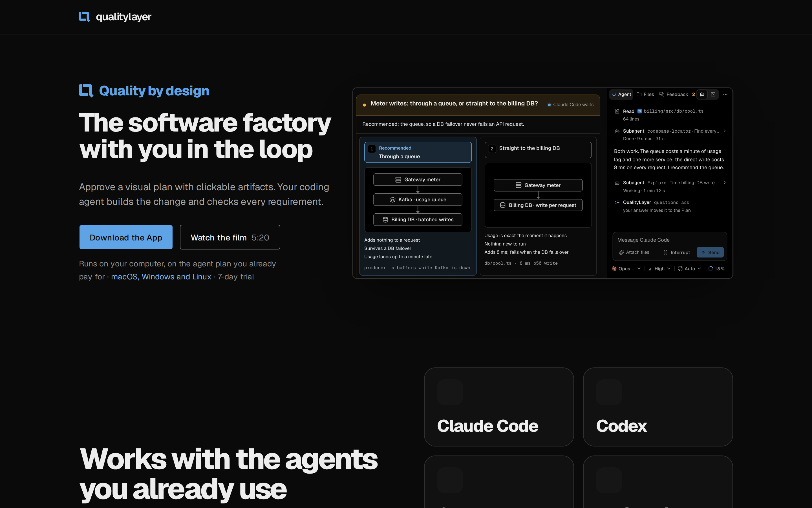Open macOS, Windows and Linux link
Image resolution: width=812 pixels, height=508 pixels.
[x=161, y=277]
